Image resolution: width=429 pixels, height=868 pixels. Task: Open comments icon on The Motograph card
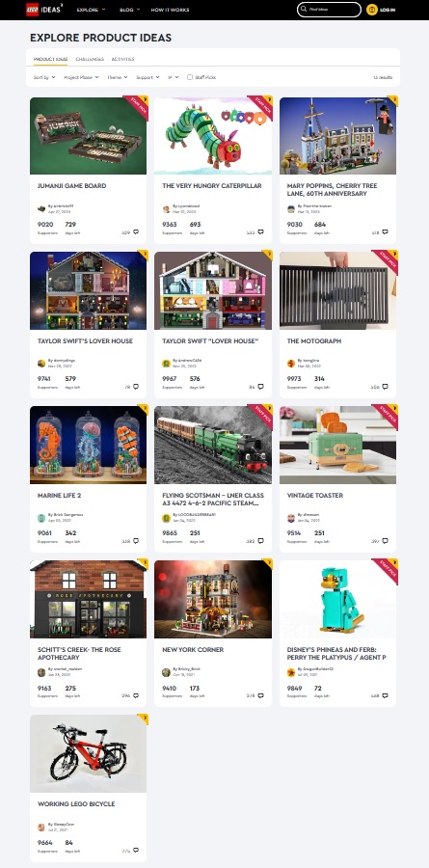pyautogui.click(x=385, y=387)
